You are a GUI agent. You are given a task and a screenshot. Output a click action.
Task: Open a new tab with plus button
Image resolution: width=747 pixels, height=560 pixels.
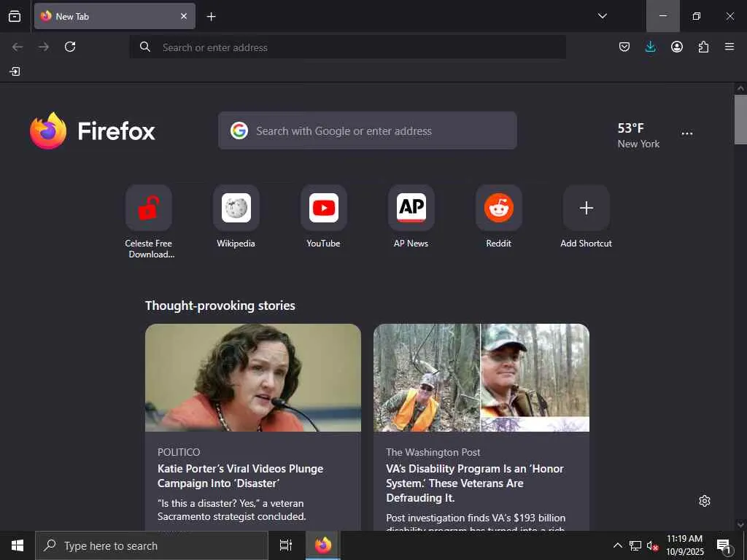click(211, 17)
